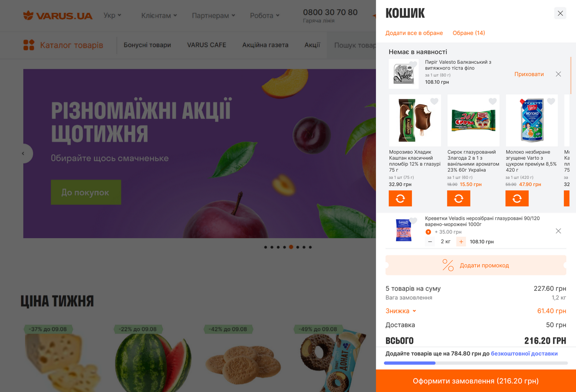Remove Valesto pie from the cart
Screen dimensions: 576x392
(x=558, y=74)
